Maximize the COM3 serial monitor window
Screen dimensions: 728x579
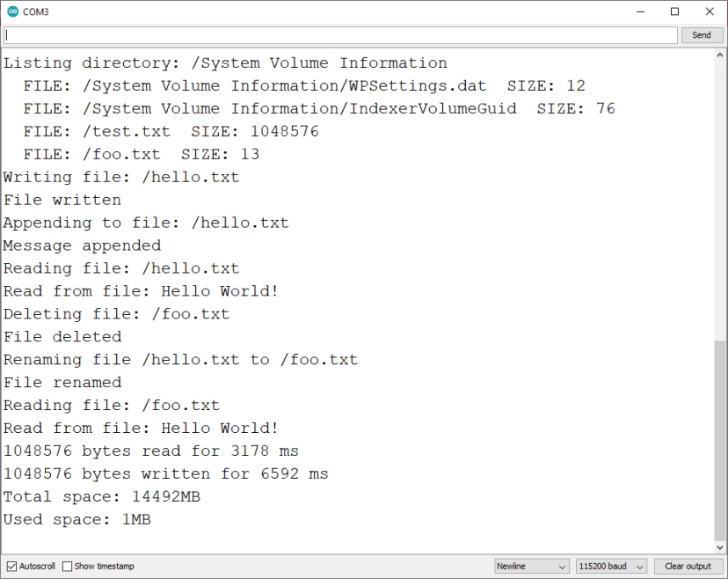coord(674,11)
